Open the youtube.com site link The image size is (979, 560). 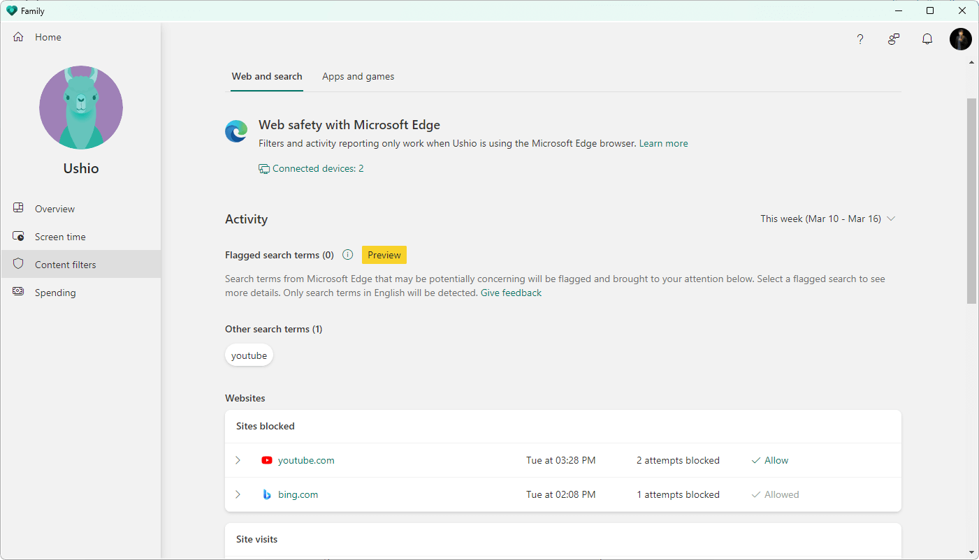click(306, 461)
